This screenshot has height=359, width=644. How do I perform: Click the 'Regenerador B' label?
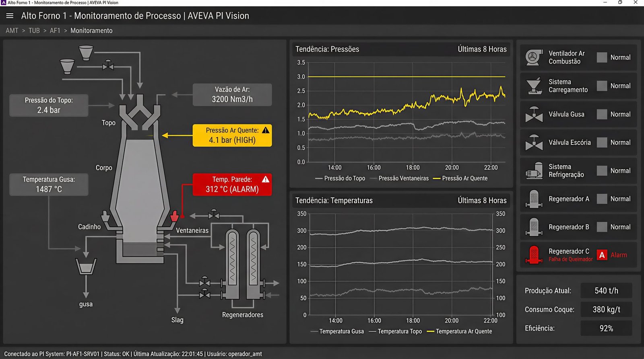click(569, 227)
